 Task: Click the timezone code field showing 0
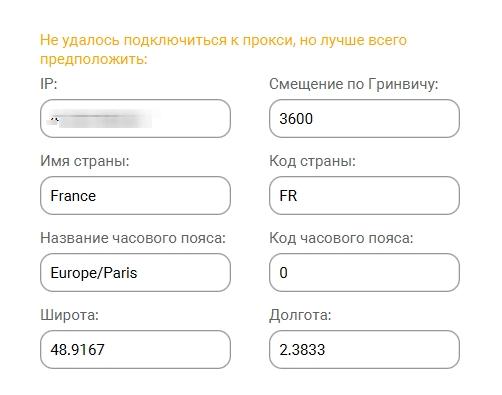pos(364,272)
